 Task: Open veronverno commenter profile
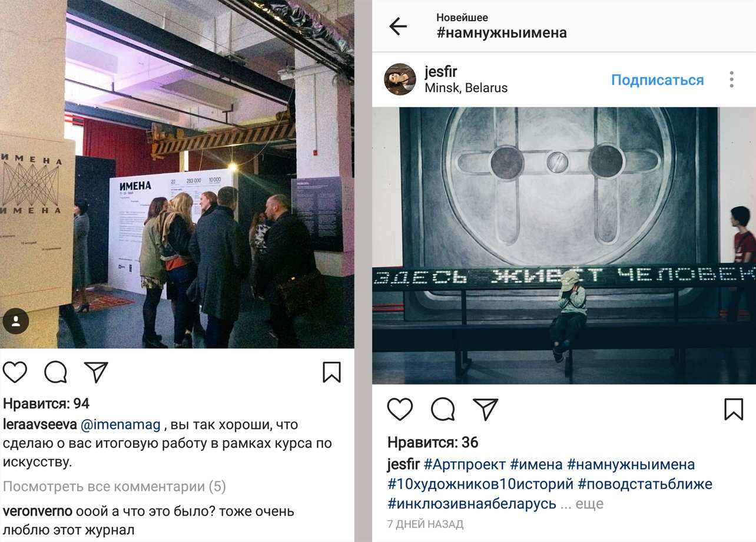point(38,511)
